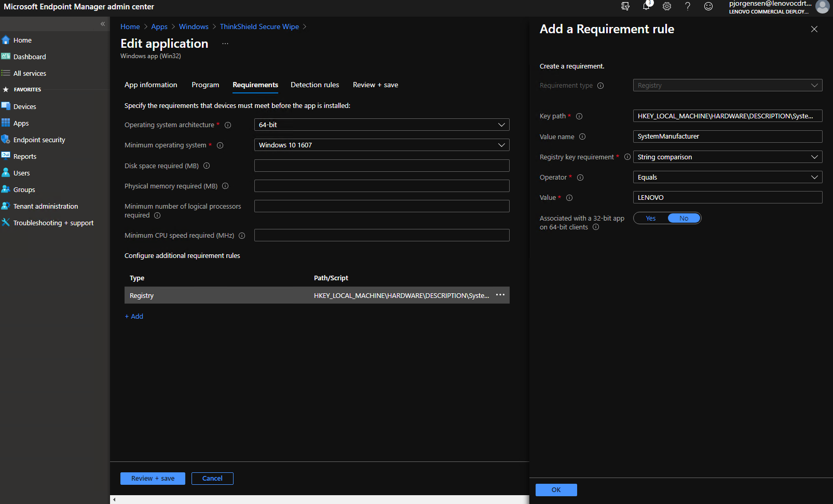Viewport: 833px width, 504px height.
Task: Open the Tenant administration icon
Action: pos(6,206)
